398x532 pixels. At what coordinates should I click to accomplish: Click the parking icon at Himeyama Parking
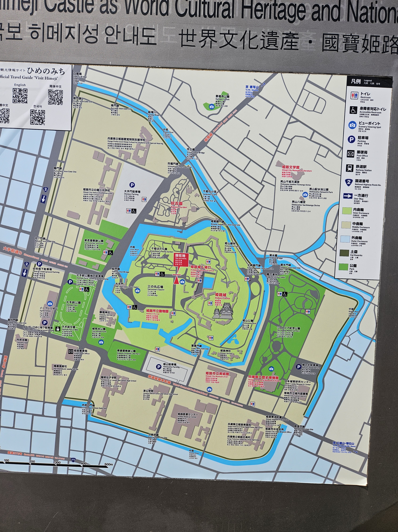click(158, 367)
